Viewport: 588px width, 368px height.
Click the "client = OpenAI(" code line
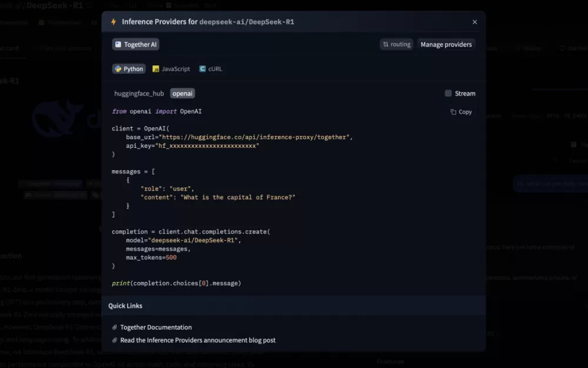coord(141,128)
